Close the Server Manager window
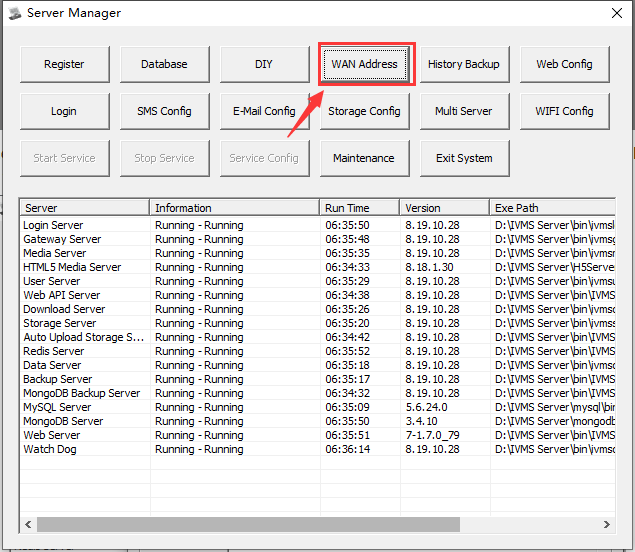Screen dimensions: 635x552 pos(617,13)
